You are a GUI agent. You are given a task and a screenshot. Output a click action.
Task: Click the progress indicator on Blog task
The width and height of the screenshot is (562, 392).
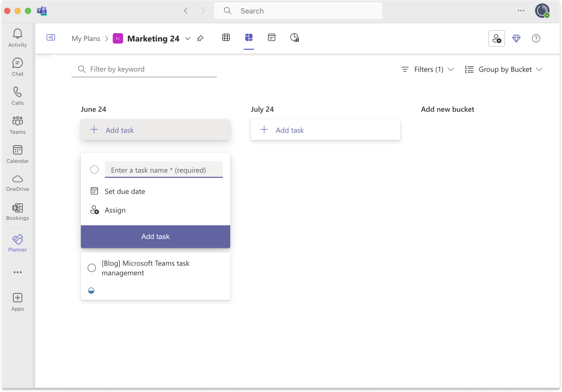(91, 290)
